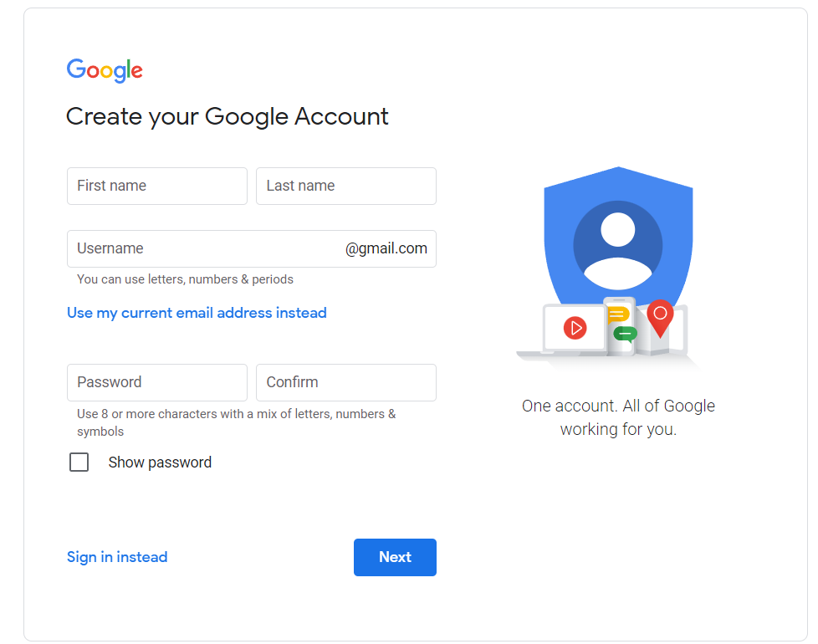This screenshot has height=644, width=818.
Task: Click the Google logo
Action: click(104, 70)
